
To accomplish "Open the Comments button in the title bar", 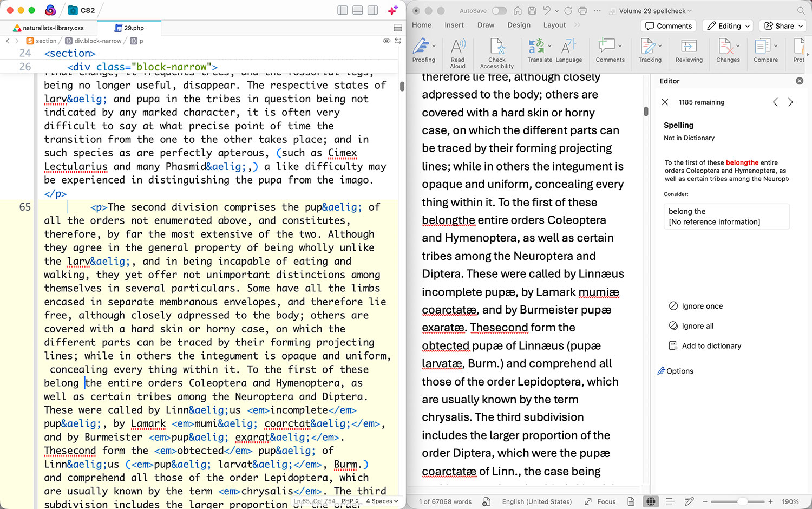I will 669,26.
